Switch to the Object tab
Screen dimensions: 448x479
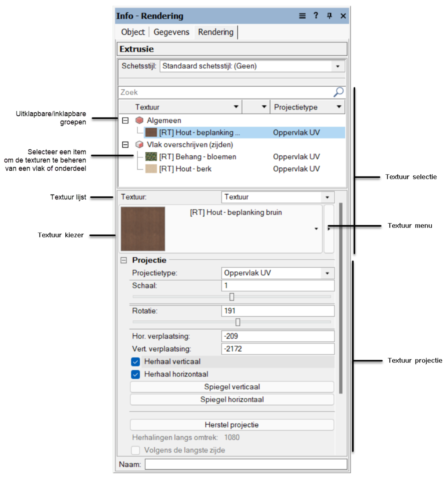tap(133, 32)
